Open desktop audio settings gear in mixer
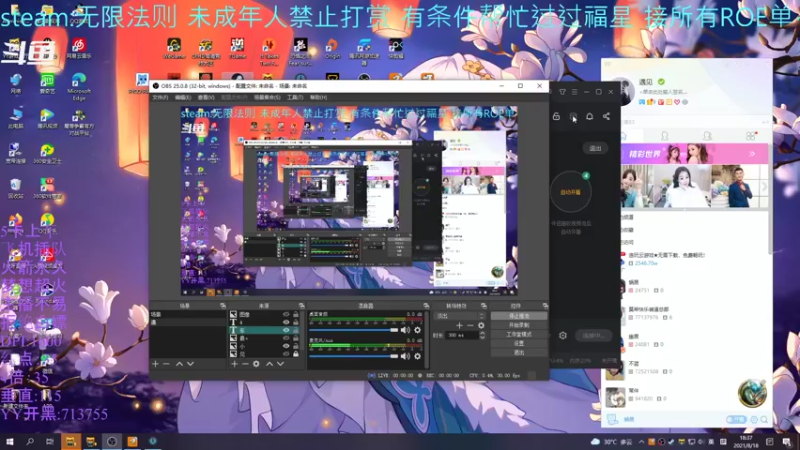800x450 pixels. (x=417, y=330)
